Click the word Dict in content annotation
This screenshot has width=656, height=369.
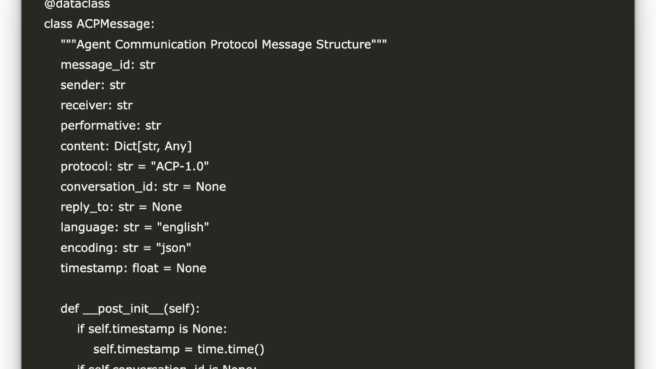point(126,146)
